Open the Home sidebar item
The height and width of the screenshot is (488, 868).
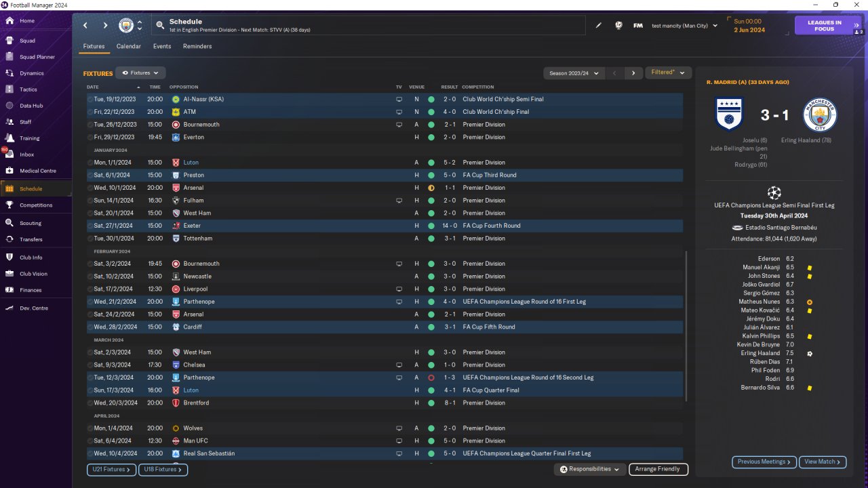tap(35, 21)
